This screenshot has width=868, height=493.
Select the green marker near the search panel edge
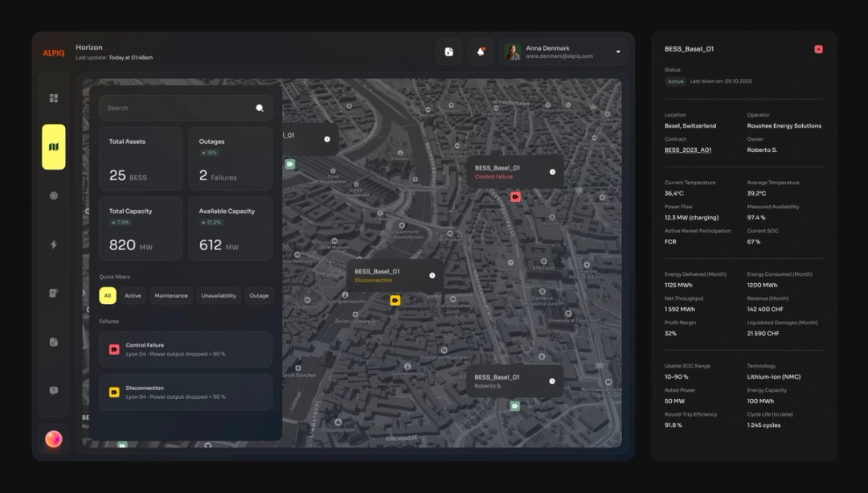point(290,164)
